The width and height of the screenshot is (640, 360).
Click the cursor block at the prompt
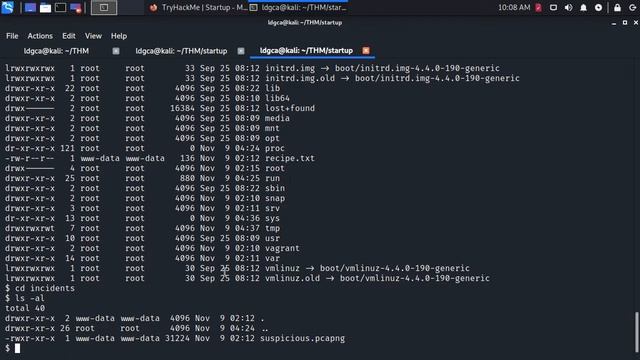coord(17,348)
